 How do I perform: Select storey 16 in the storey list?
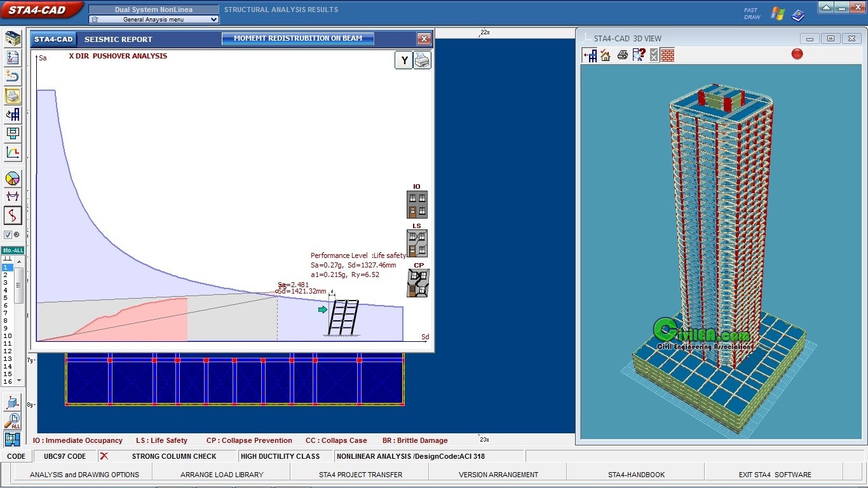(8, 382)
